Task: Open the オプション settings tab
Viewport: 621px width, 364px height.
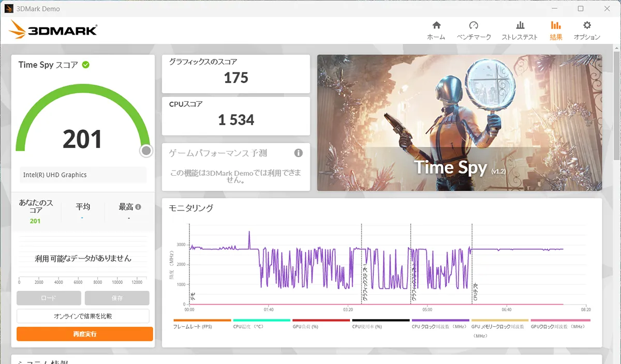Action: [x=587, y=31]
